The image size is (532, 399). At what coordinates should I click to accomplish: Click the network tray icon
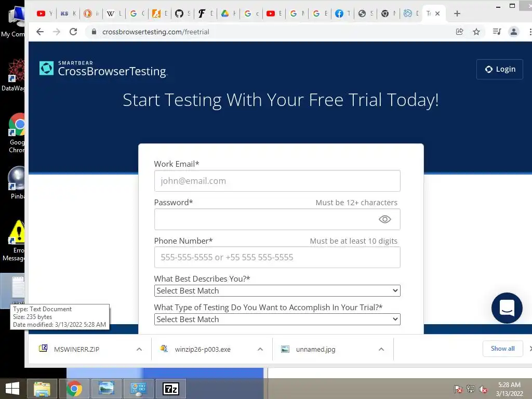tap(471, 389)
